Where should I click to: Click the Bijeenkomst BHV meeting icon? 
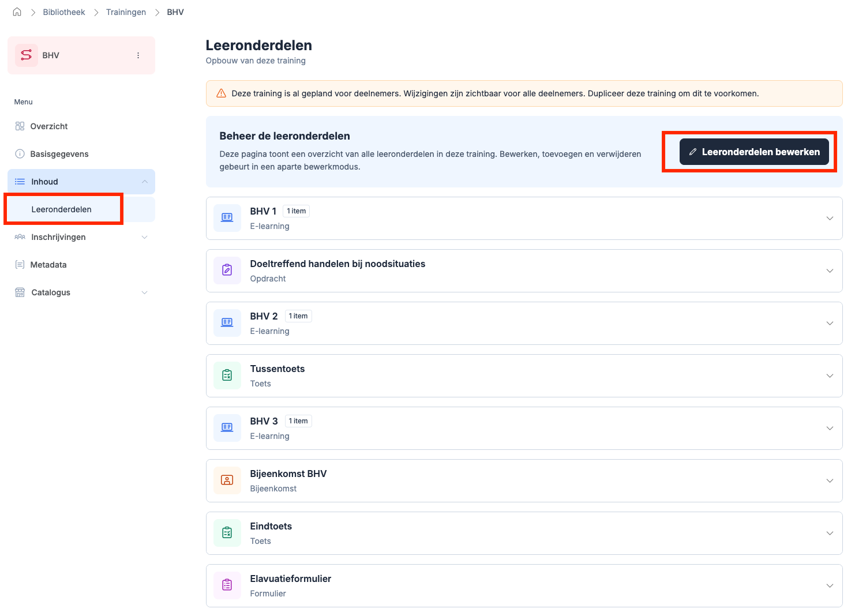227,480
